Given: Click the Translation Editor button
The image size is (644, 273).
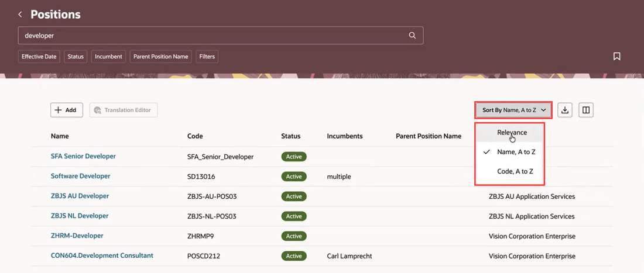Looking at the screenshot, I should tap(124, 110).
